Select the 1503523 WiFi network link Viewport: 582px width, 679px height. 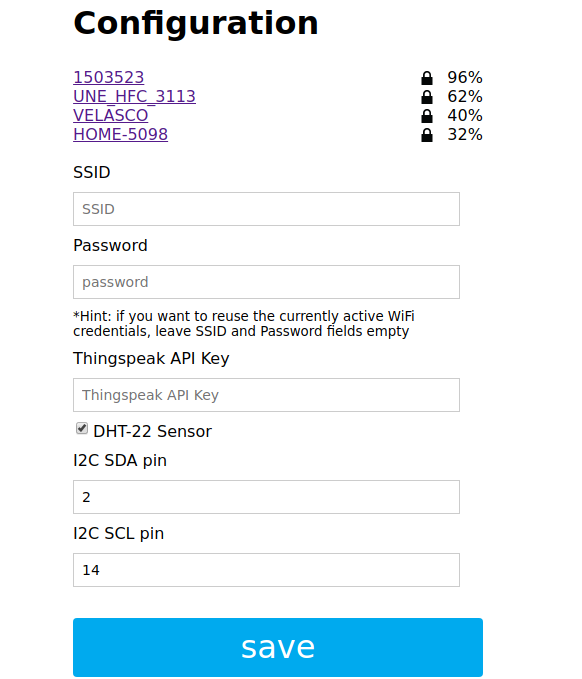pos(108,78)
